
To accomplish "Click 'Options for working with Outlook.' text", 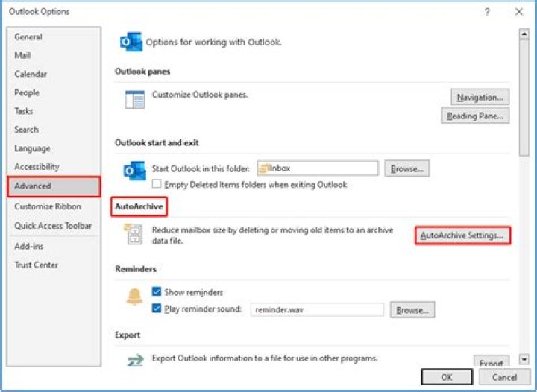I will click(x=214, y=42).
